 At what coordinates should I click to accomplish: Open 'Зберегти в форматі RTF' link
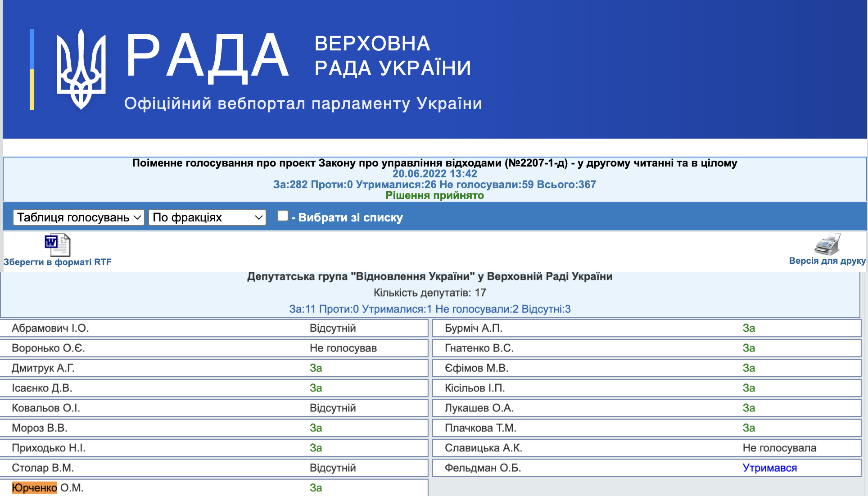[x=58, y=262]
